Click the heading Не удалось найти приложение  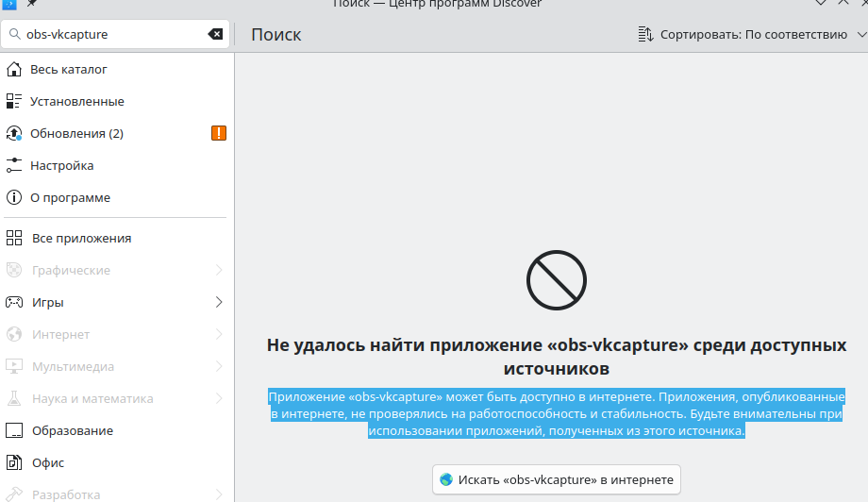tap(557, 357)
